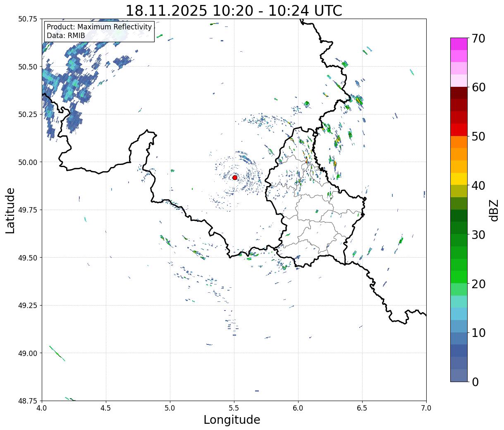Click the 50.50 latitude tick label
The height and width of the screenshot is (430, 504).
point(28,67)
